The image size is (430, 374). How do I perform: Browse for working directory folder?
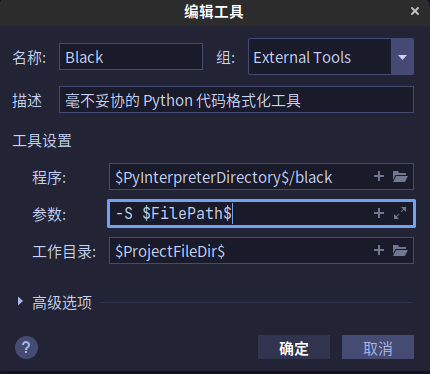400,250
